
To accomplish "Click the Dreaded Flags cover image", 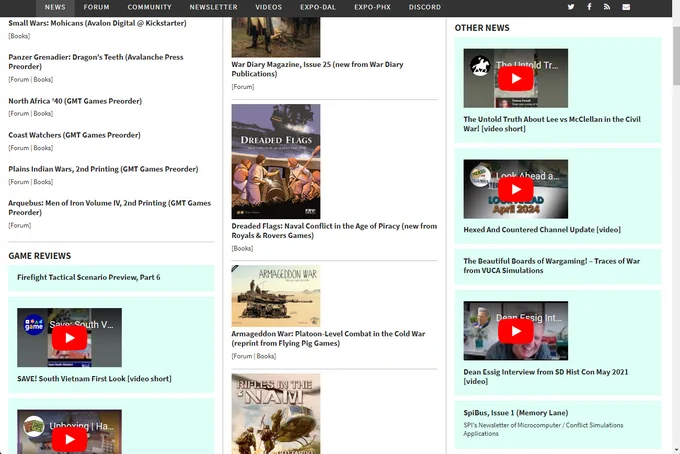I will pos(276,161).
